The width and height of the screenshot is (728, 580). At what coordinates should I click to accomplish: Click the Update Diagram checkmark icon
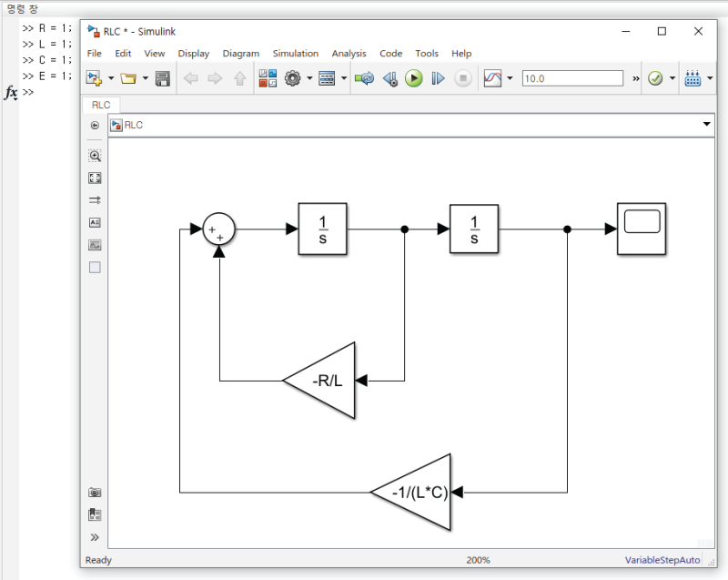coord(657,77)
